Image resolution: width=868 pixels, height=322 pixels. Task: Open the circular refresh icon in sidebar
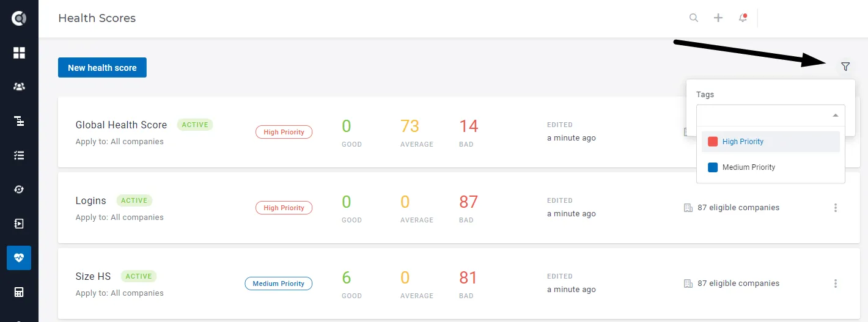tap(19, 189)
